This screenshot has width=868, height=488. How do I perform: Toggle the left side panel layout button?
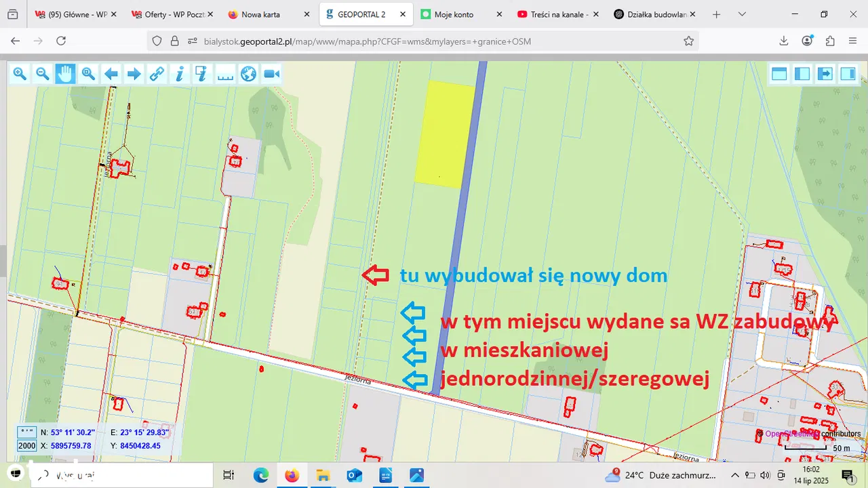pyautogui.click(x=802, y=74)
